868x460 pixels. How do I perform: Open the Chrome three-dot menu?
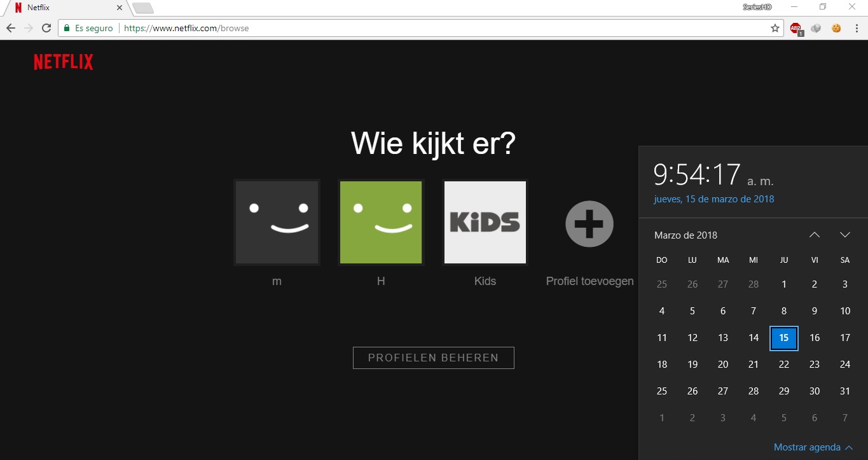click(x=855, y=28)
